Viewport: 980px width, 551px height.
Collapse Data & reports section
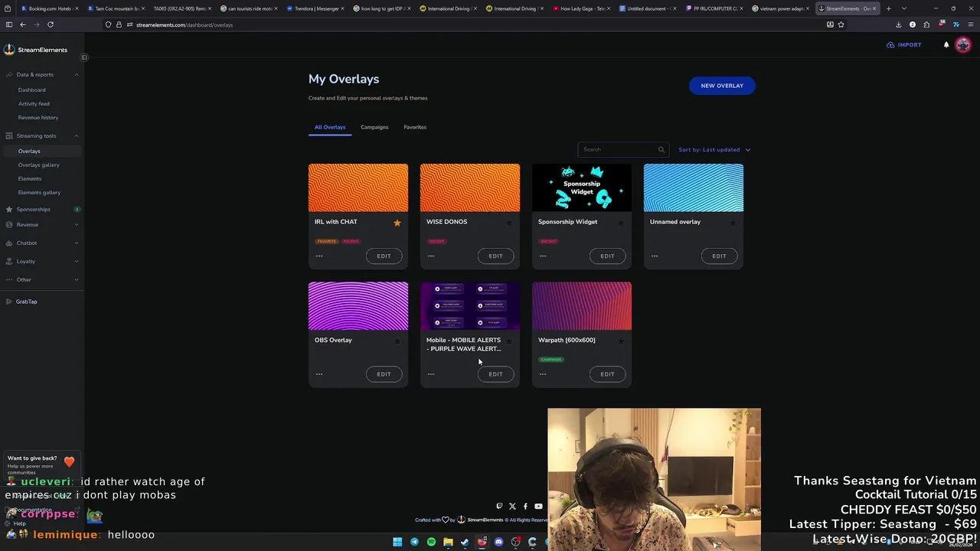tap(77, 75)
